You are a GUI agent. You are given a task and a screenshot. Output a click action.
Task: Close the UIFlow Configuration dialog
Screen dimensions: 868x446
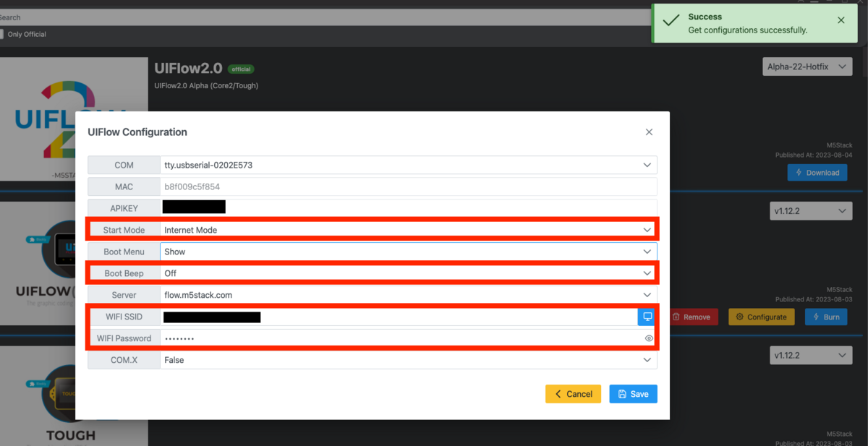pos(649,132)
